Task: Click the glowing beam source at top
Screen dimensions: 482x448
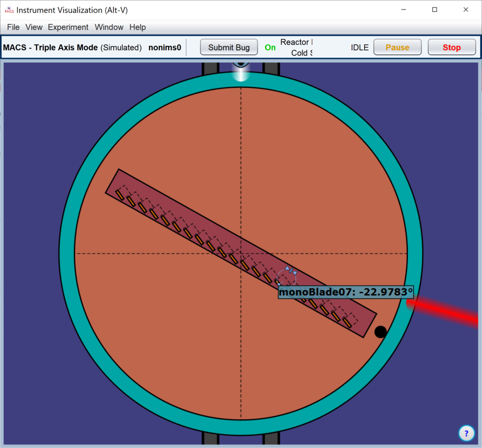Action: pyautogui.click(x=241, y=71)
